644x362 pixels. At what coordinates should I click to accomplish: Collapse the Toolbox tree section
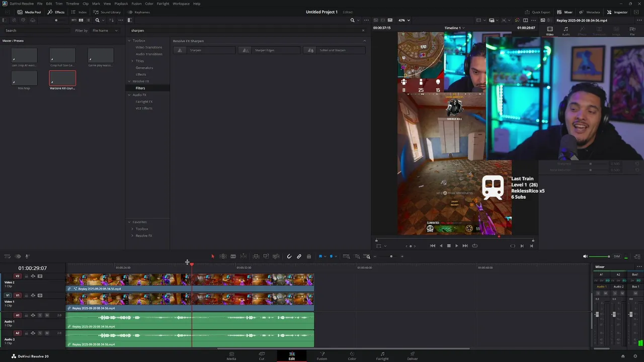[129, 40]
